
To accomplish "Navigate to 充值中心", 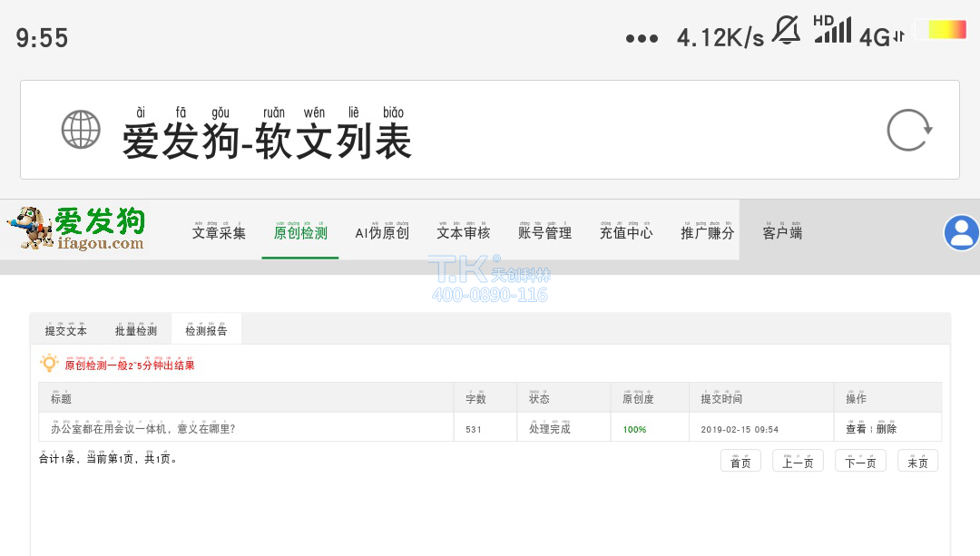I will click(625, 232).
